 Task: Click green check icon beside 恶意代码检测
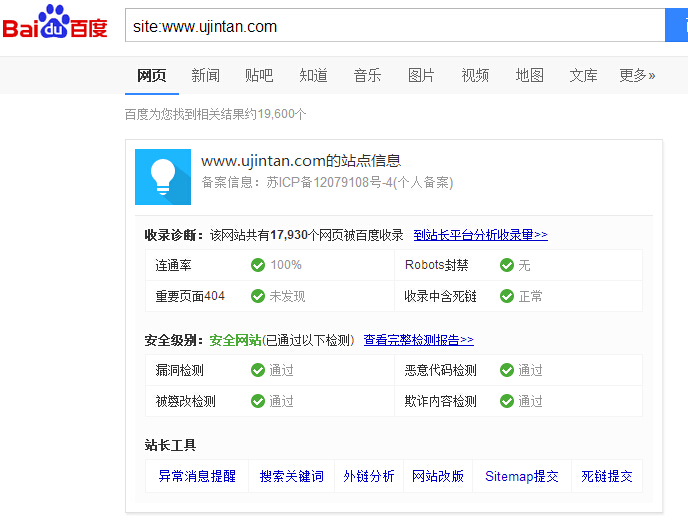point(507,370)
